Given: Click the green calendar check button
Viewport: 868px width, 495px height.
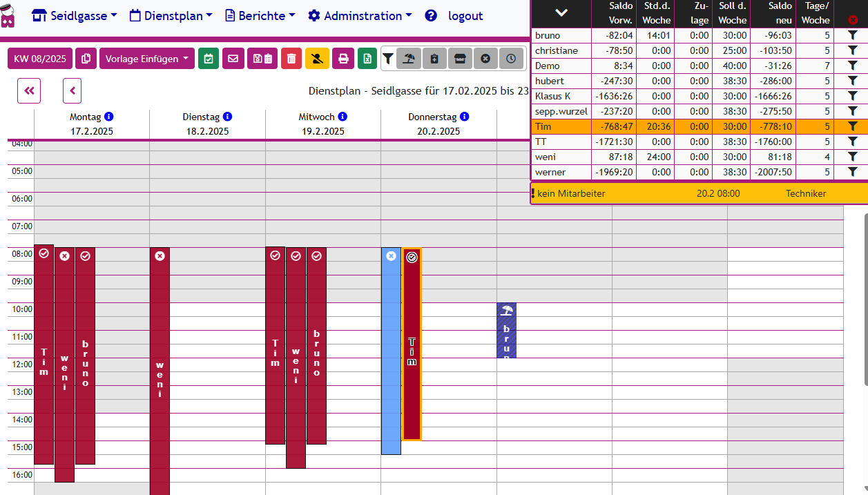Looking at the screenshot, I should click(208, 59).
